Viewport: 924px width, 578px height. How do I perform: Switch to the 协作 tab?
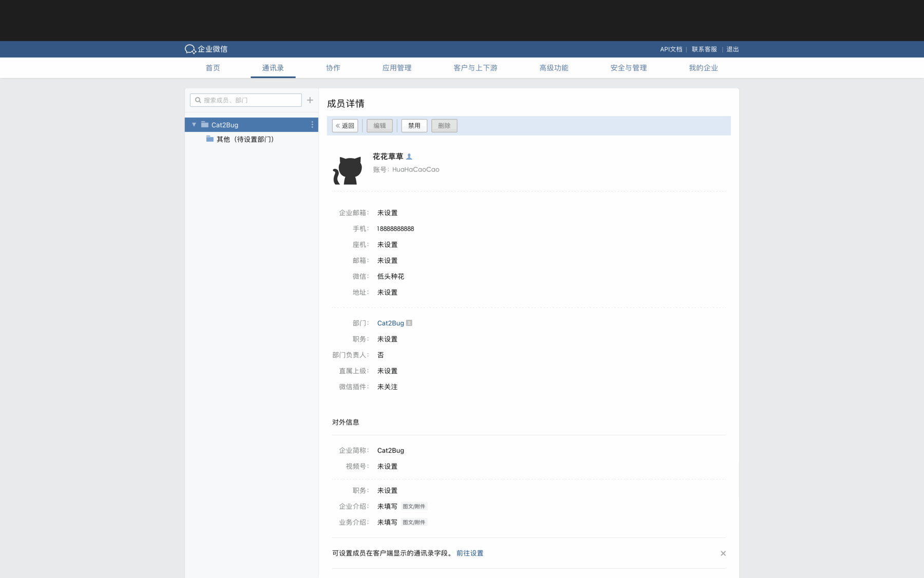pos(333,68)
